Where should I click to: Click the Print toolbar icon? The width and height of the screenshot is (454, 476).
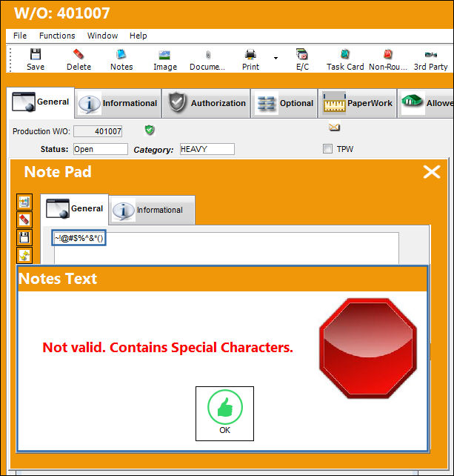click(x=250, y=59)
